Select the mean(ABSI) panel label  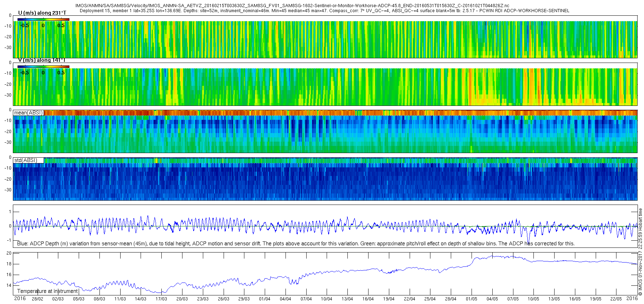pos(29,113)
